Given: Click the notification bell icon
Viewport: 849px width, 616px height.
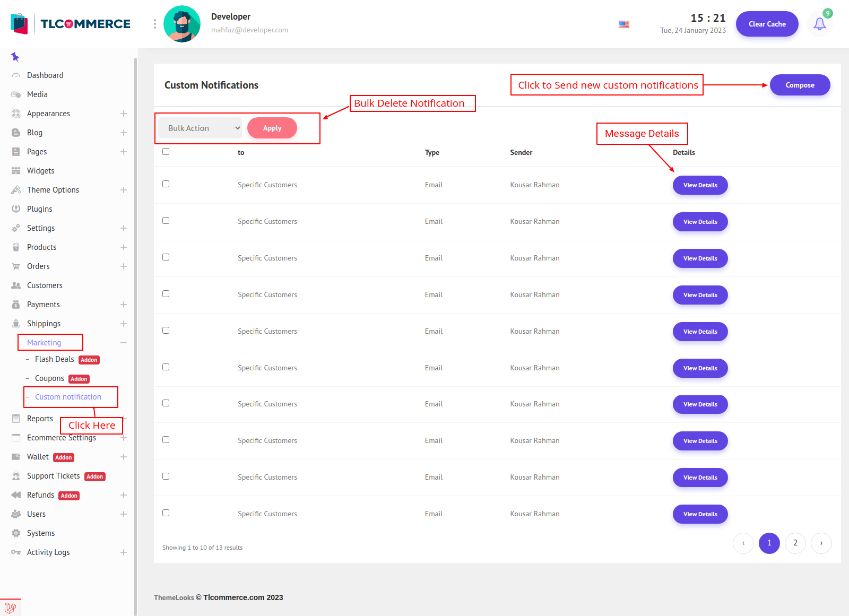Looking at the screenshot, I should pyautogui.click(x=819, y=24).
